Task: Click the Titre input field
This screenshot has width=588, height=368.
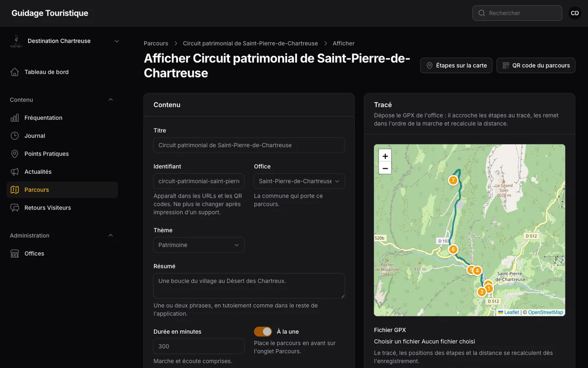Action: point(249,145)
